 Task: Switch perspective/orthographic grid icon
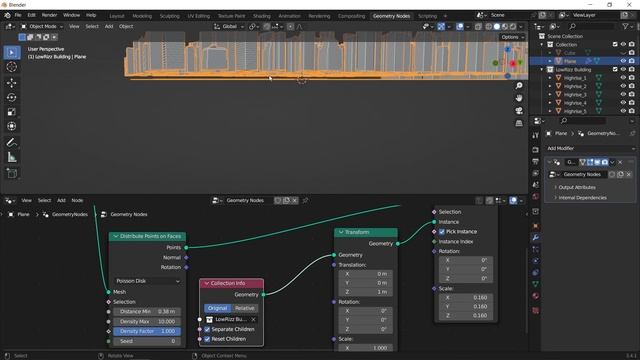[x=519, y=123]
